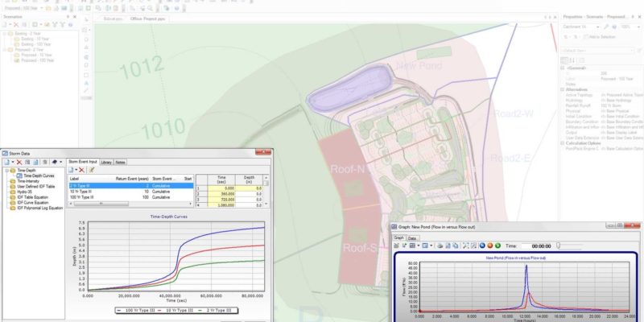Click the edit pencil icon in Storm Event Input
Image resolution: width=644 pixels, height=322 pixels.
coord(91,170)
